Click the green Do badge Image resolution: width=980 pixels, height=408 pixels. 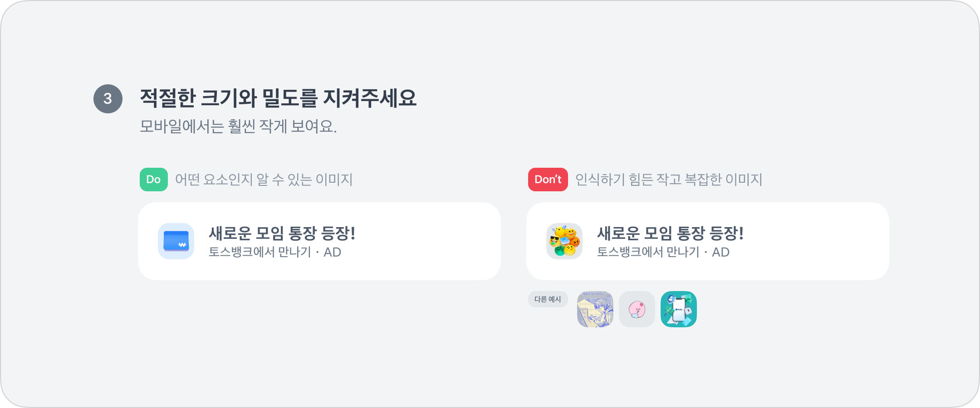click(x=154, y=180)
